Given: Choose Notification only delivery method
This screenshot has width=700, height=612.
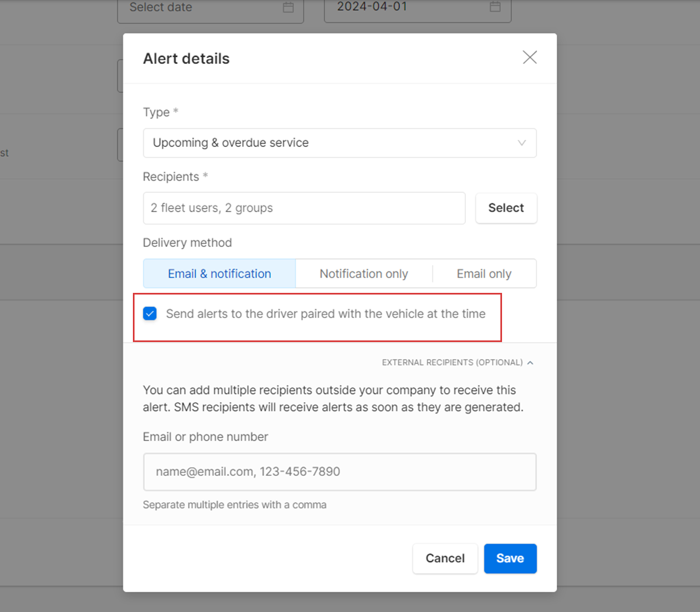Looking at the screenshot, I should pos(364,274).
